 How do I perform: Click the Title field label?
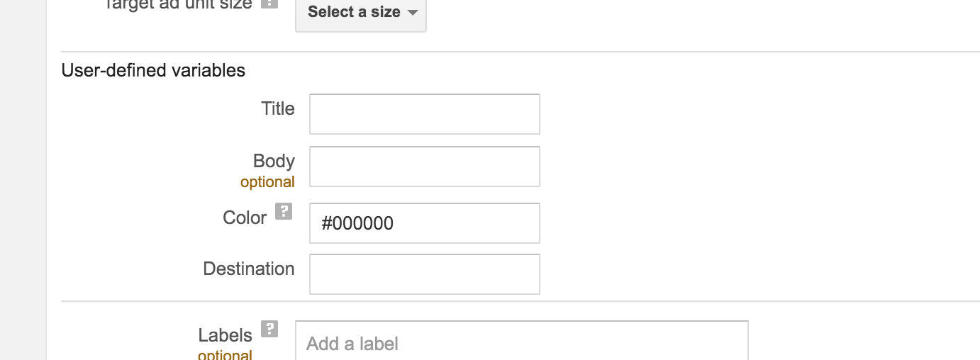click(x=277, y=109)
